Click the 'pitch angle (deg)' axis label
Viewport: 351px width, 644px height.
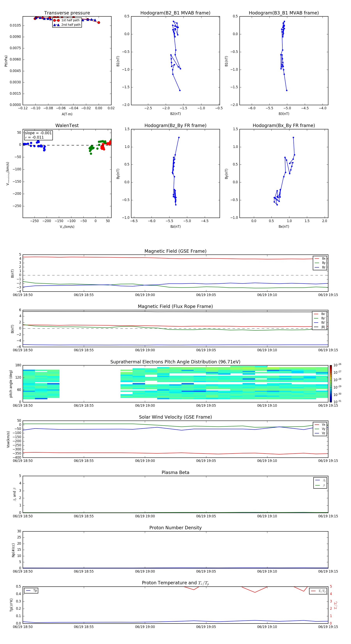pyautogui.click(x=11, y=384)
